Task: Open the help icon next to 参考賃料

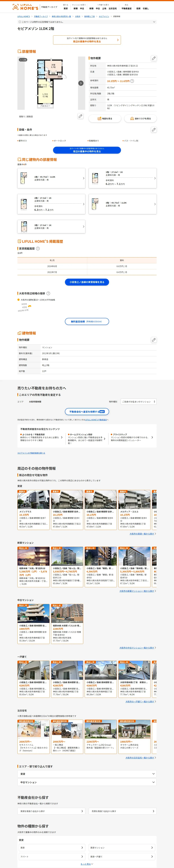Action: click(132, 81)
